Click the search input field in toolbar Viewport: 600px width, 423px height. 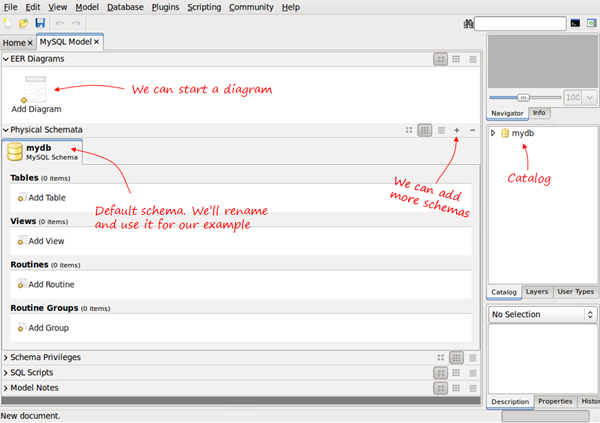(x=520, y=24)
